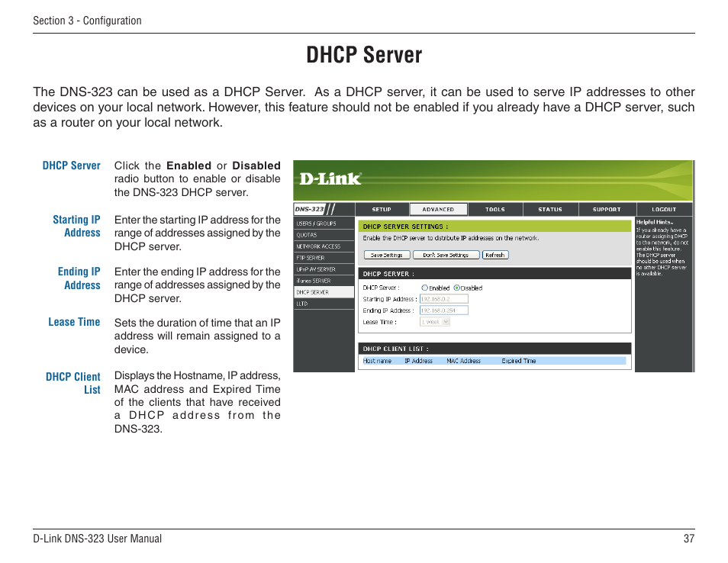728x563 pixels.
Task: Click the D-Link logo
Action: coord(330,179)
